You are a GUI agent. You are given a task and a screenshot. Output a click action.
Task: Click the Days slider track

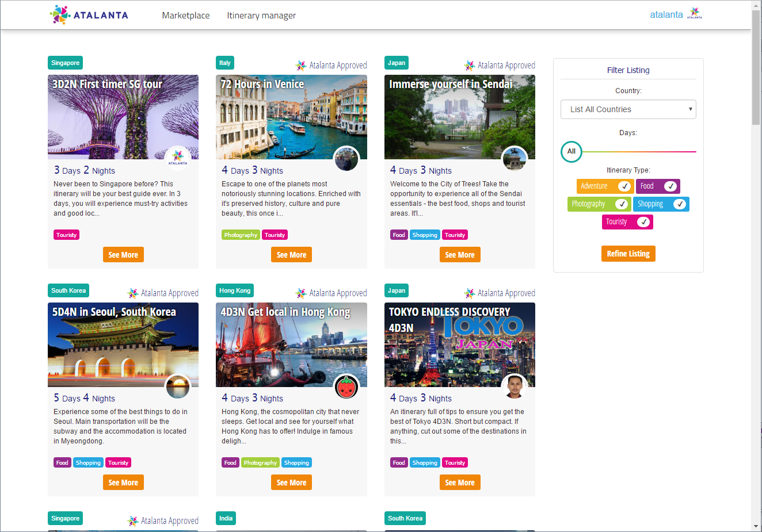pos(639,152)
